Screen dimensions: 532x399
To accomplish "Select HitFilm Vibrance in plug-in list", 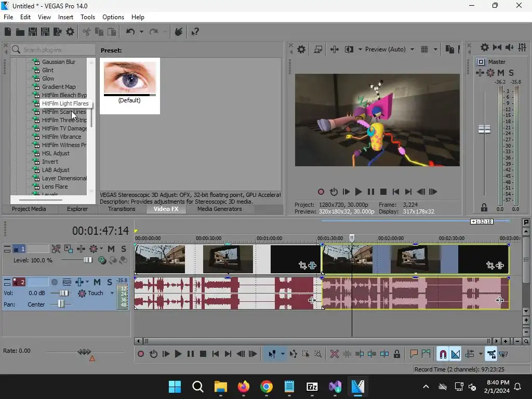I will [x=61, y=137].
